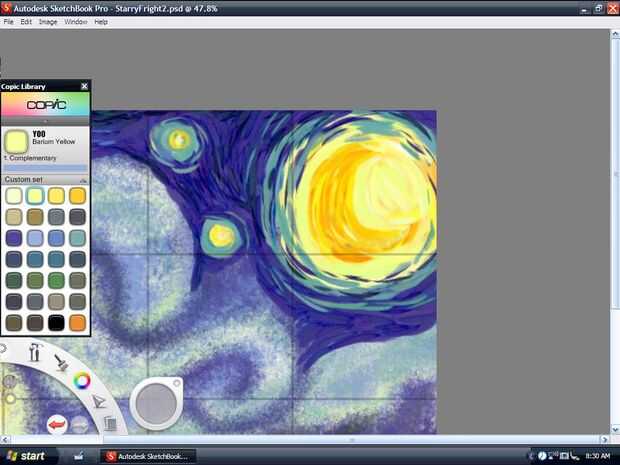Open the file pages icon in lagoon
Screen dimensions: 620x465
coord(110,423)
